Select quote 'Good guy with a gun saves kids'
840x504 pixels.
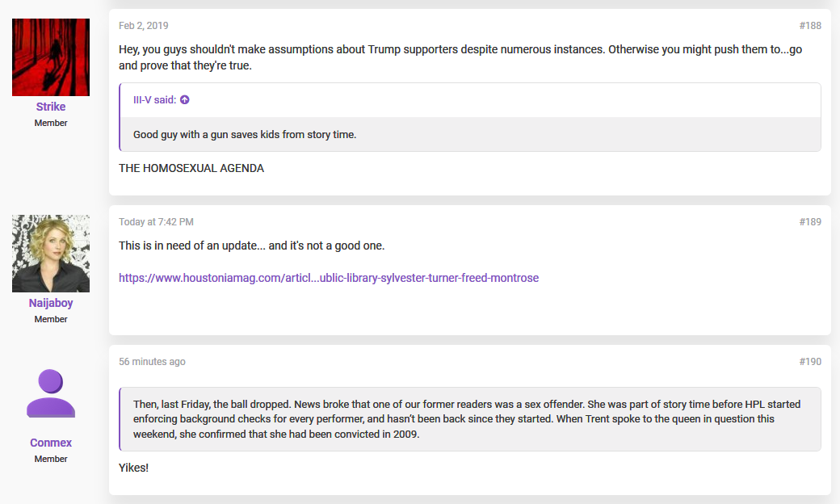pyautogui.click(x=206, y=134)
